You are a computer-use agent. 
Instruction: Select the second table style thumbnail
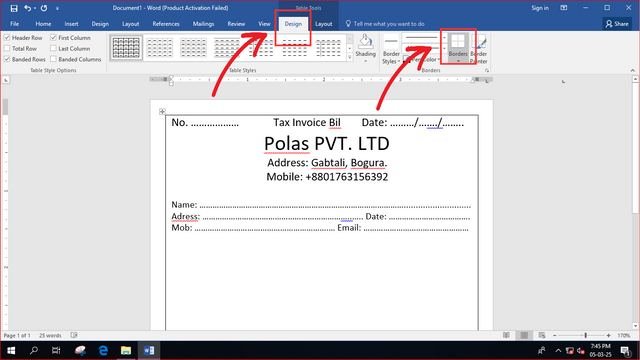[160, 48]
